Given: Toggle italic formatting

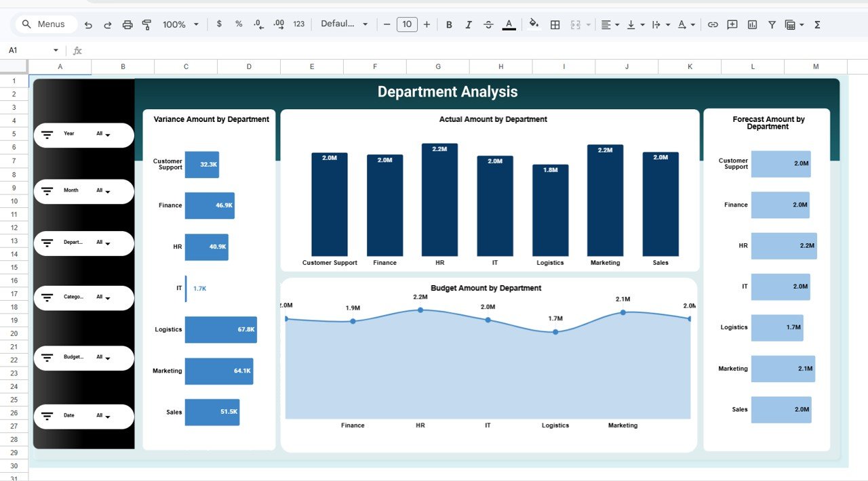Looking at the screenshot, I should [469, 24].
